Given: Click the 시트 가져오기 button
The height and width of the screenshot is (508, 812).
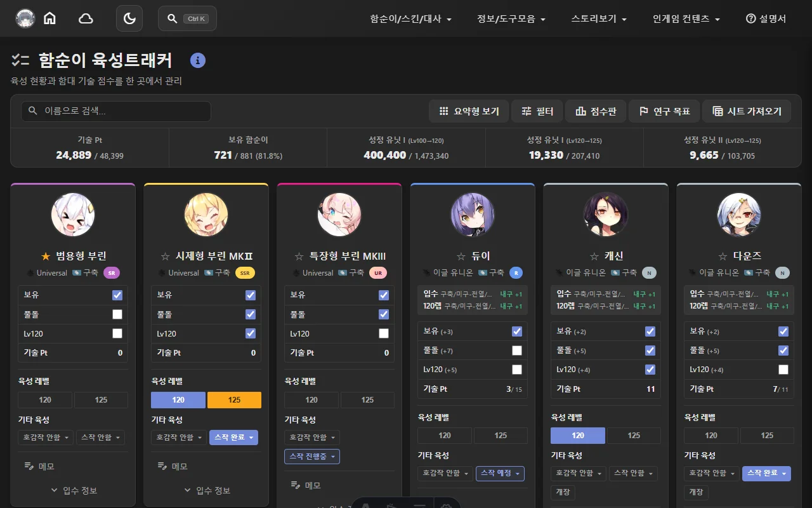Looking at the screenshot, I should pos(747,111).
